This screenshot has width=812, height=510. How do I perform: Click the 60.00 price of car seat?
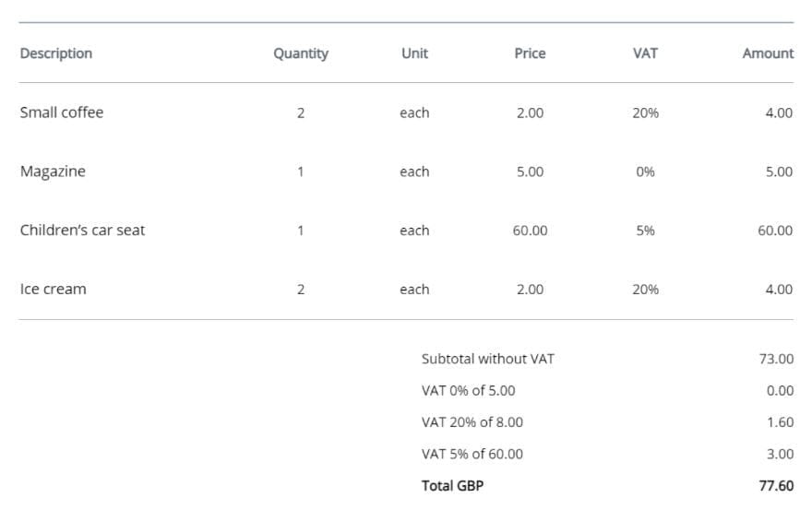(x=530, y=231)
